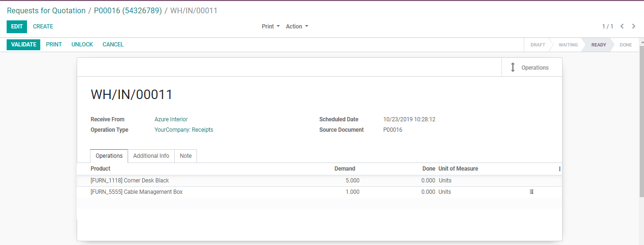Click Done quantity of Corner Desk Black
The height and width of the screenshot is (245, 644).
pos(428,181)
